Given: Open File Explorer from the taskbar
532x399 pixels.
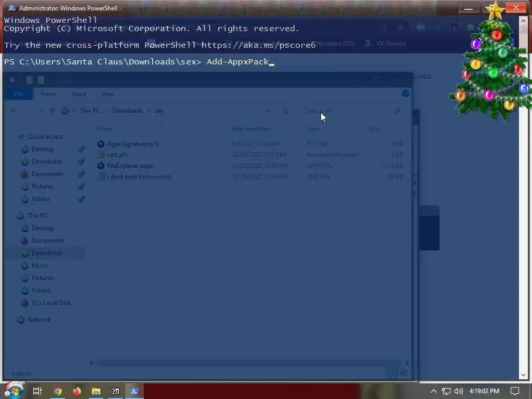Looking at the screenshot, I should pos(96,391).
